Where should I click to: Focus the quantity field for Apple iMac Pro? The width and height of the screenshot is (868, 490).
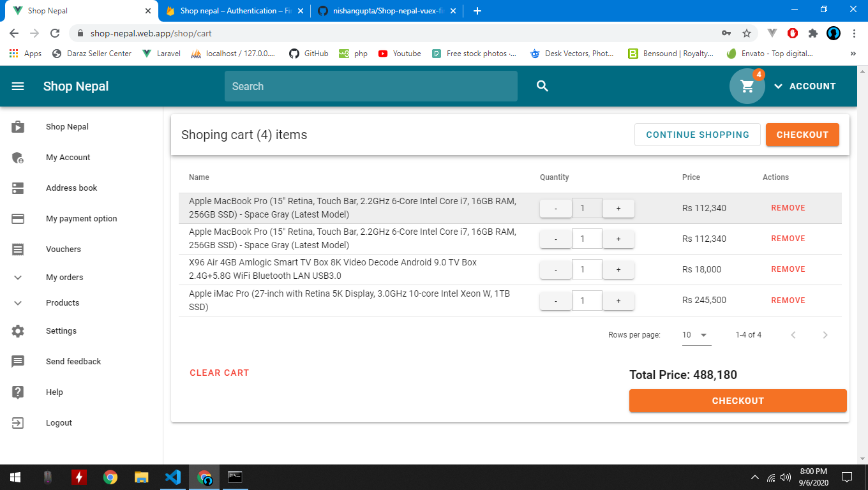click(x=587, y=301)
